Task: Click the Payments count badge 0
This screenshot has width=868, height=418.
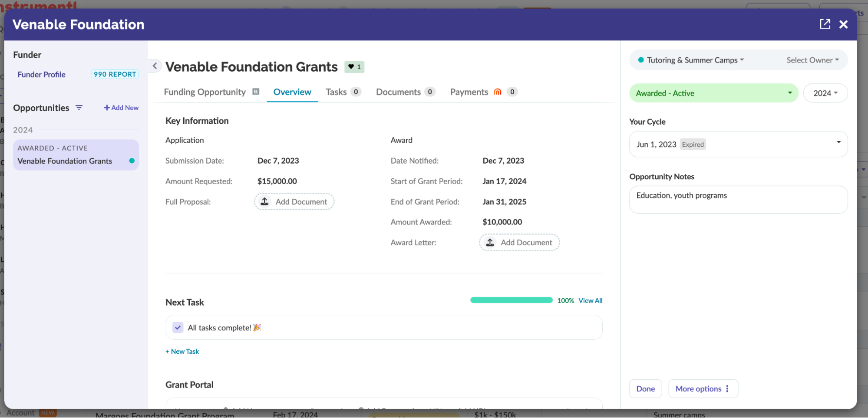Action: click(x=512, y=92)
